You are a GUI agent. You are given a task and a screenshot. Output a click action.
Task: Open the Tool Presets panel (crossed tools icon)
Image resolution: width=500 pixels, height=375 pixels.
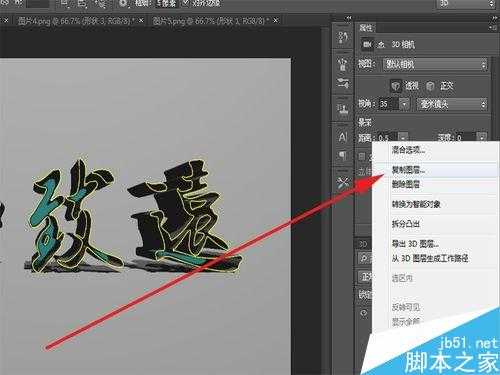(x=343, y=182)
